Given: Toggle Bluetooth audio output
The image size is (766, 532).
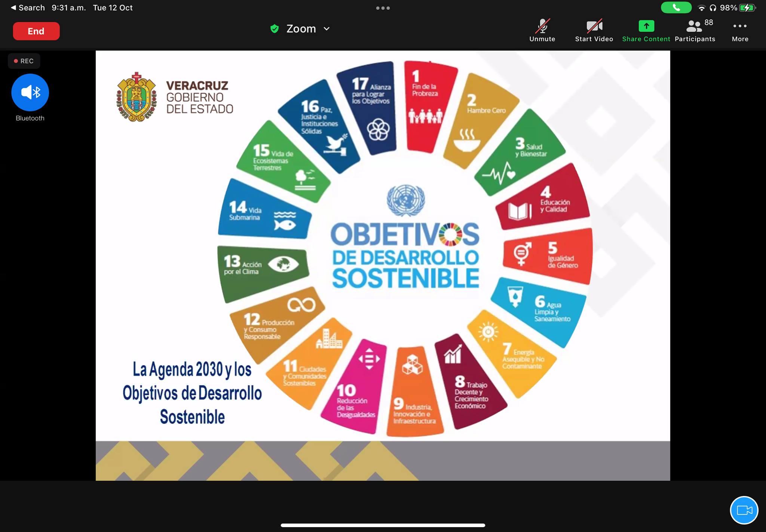Looking at the screenshot, I should tap(30, 92).
